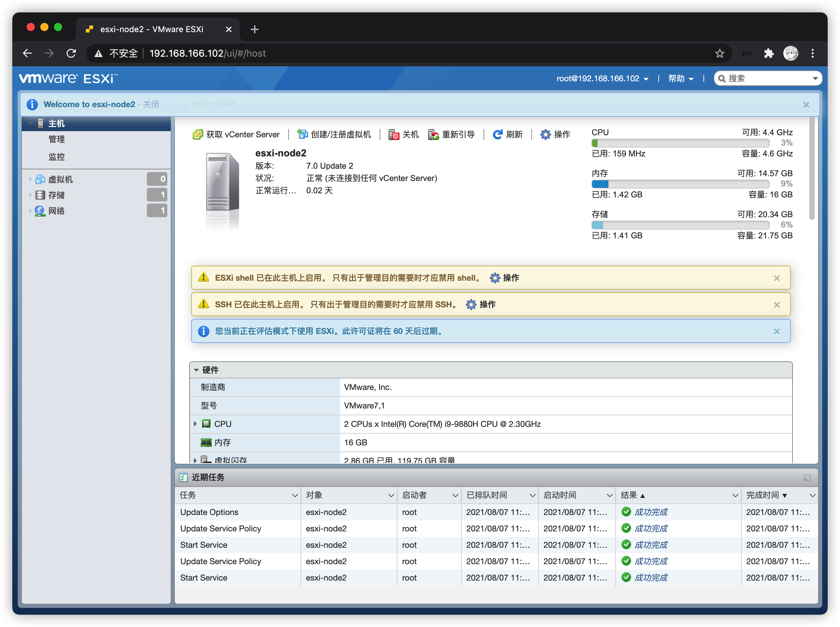840x627 pixels.
Task: Open the 操作 gear menu on toolbar
Action: coord(545,134)
